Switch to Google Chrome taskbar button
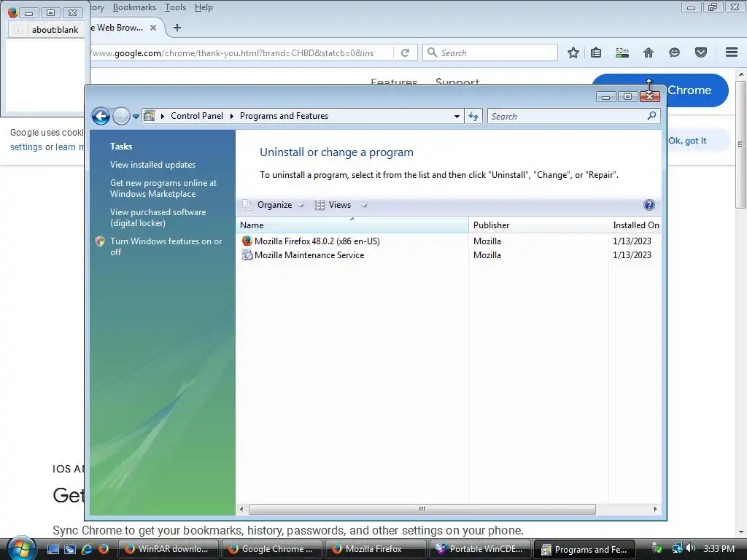747x560 pixels. pos(271,549)
